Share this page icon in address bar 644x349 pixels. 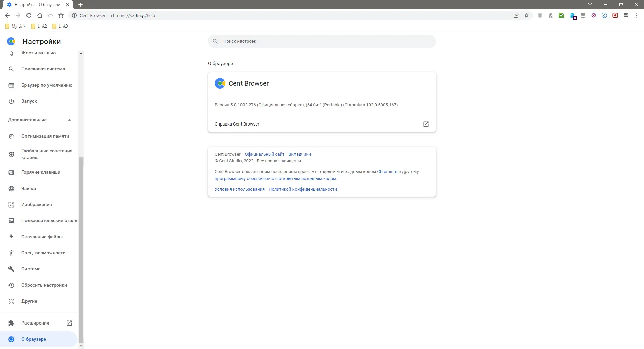(516, 15)
